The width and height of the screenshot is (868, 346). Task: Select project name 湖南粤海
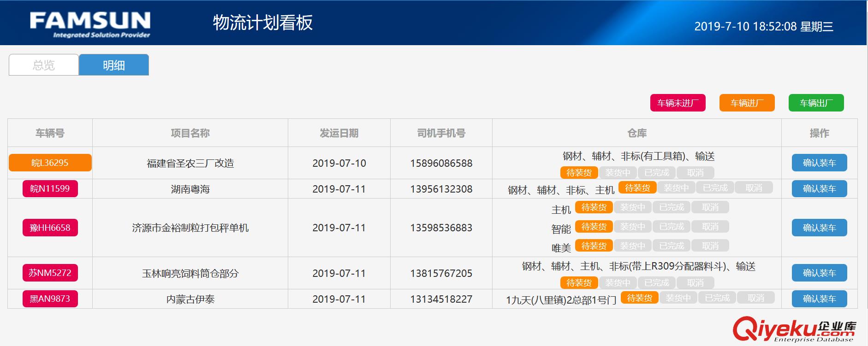(190, 189)
